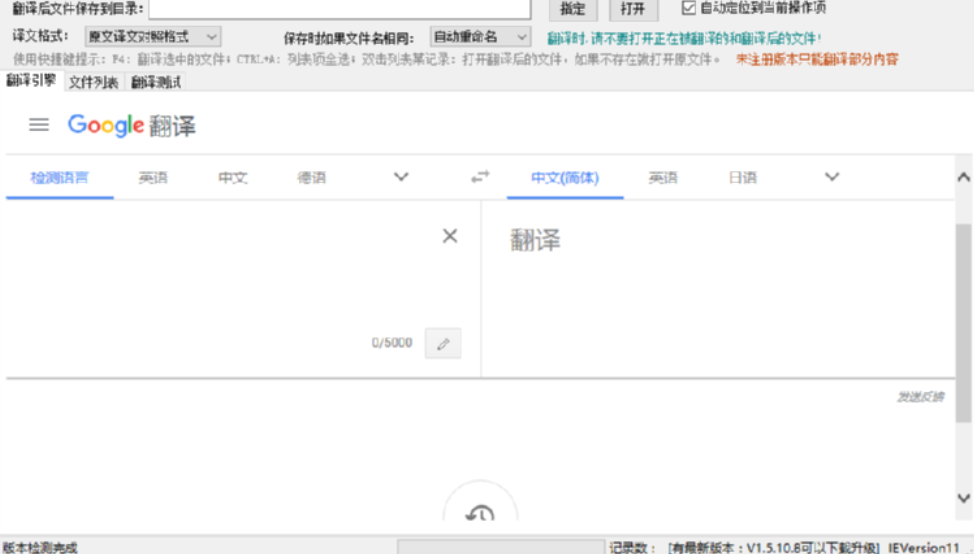Select target language 日语
The height and width of the screenshot is (554, 974).
point(742,178)
